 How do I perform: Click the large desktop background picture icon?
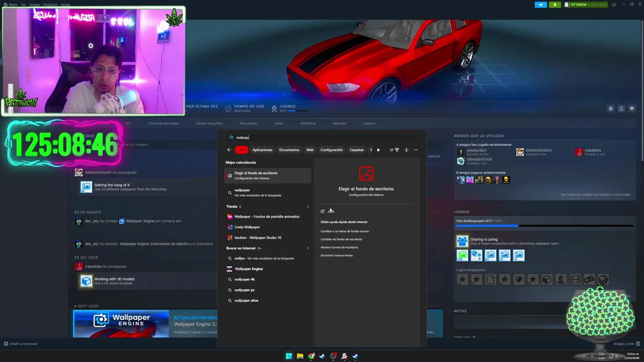point(366,173)
